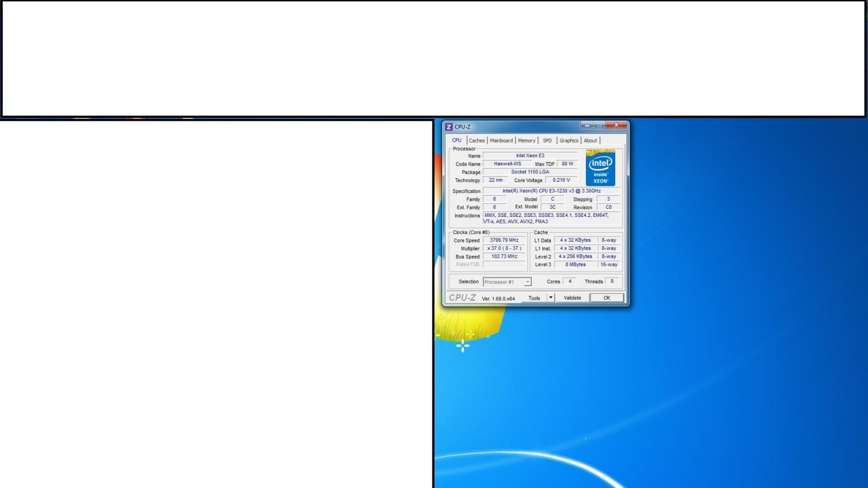
Task: Click the Stepping value '3'
Action: coord(608,199)
